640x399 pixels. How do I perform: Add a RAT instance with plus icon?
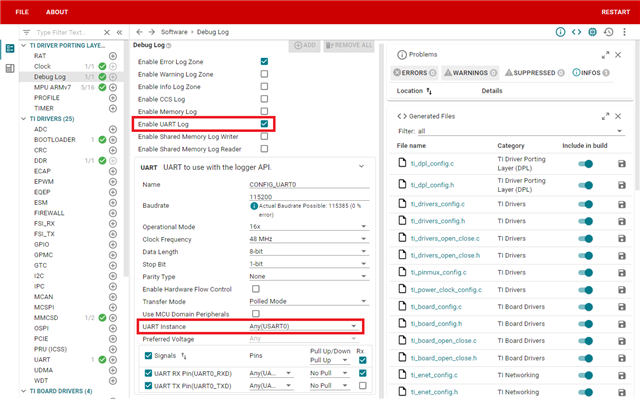(x=113, y=56)
